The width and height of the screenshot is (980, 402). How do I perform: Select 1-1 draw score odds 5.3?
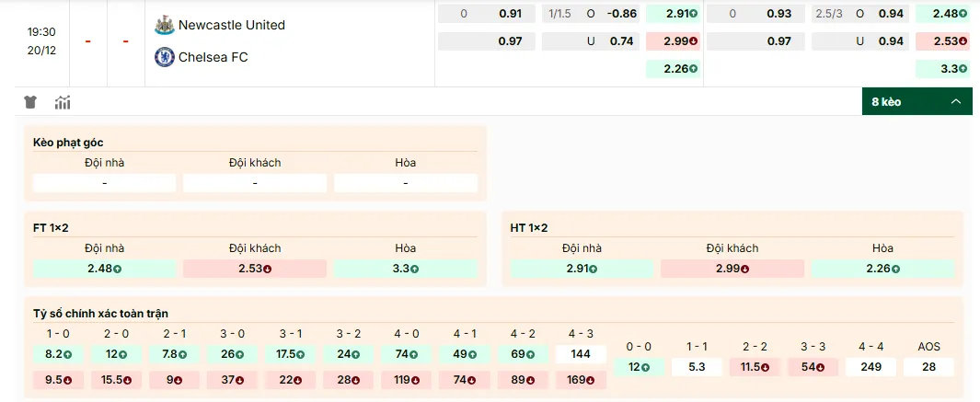point(697,367)
